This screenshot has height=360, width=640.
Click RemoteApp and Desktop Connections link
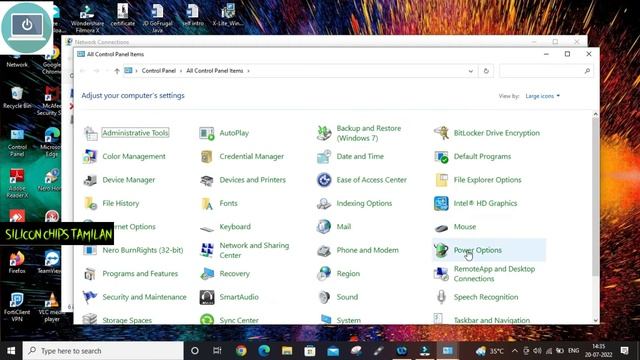click(x=494, y=274)
